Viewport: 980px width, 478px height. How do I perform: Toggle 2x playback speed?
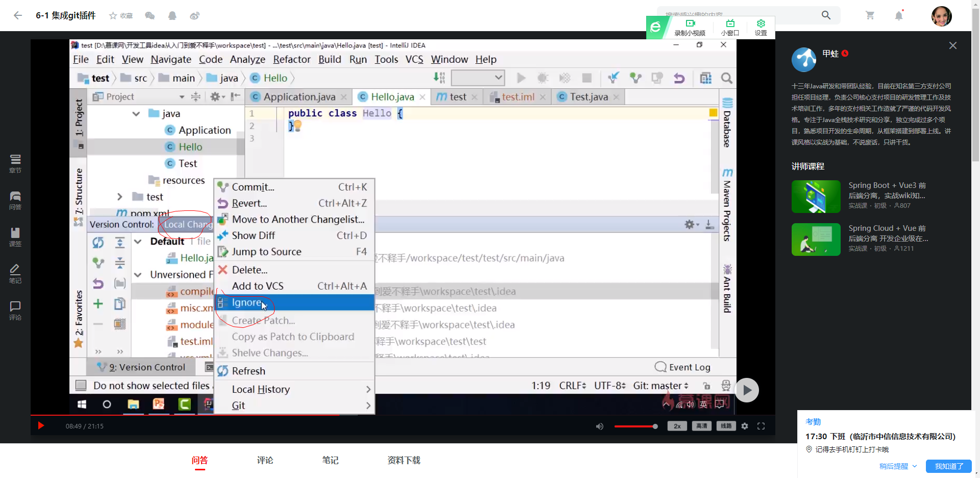[677, 426]
